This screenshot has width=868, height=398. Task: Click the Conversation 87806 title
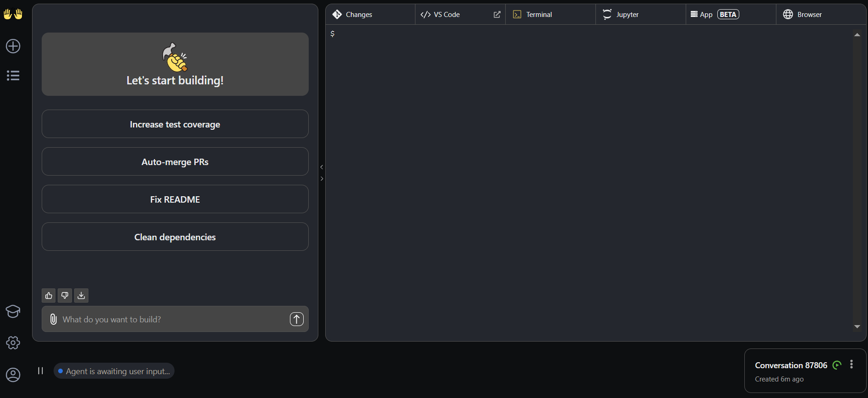[x=791, y=365]
